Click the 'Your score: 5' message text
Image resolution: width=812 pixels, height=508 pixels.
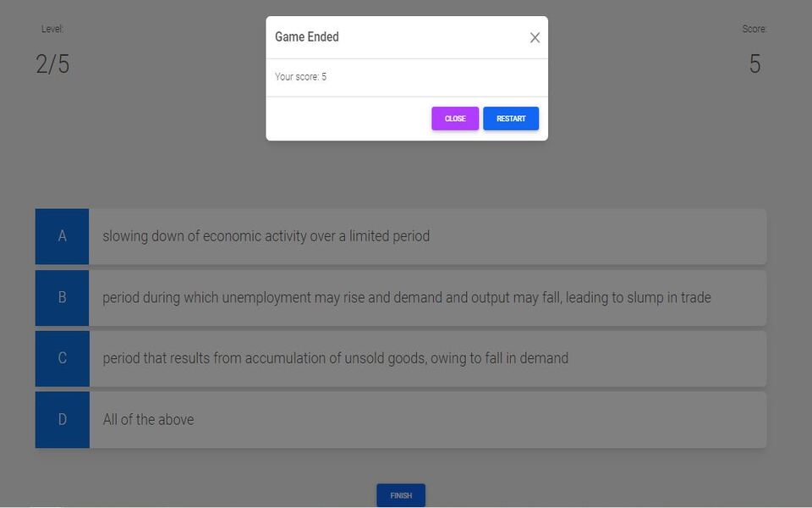click(300, 77)
